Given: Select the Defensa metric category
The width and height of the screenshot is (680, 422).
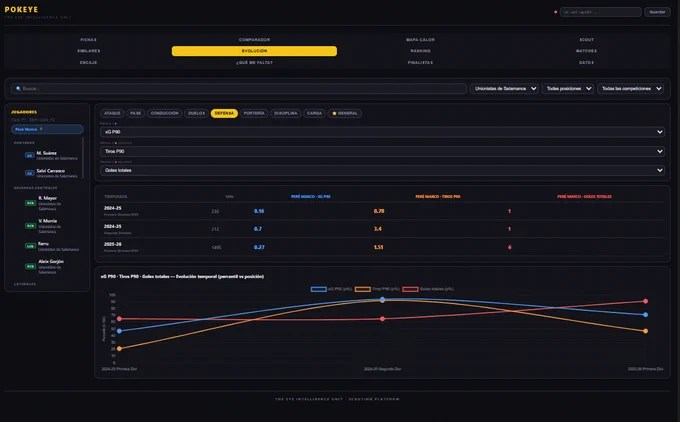Looking at the screenshot, I should point(224,113).
